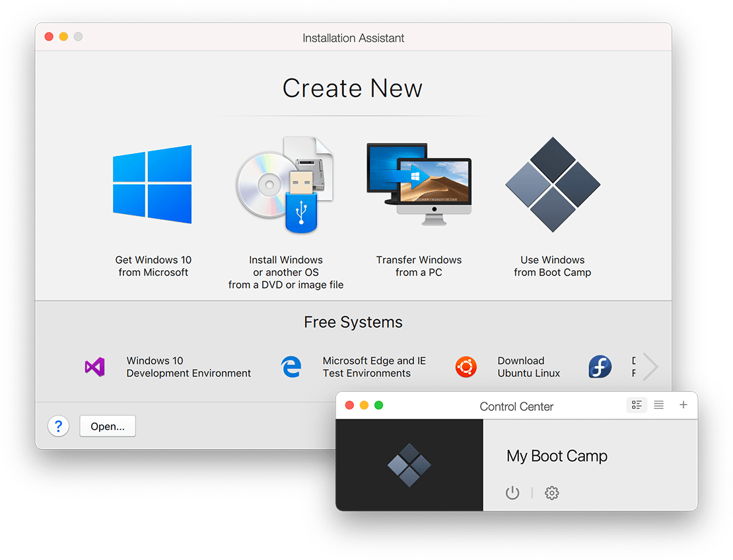
Task: Add a new virtual machine with plus
Action: pos(683,405)
